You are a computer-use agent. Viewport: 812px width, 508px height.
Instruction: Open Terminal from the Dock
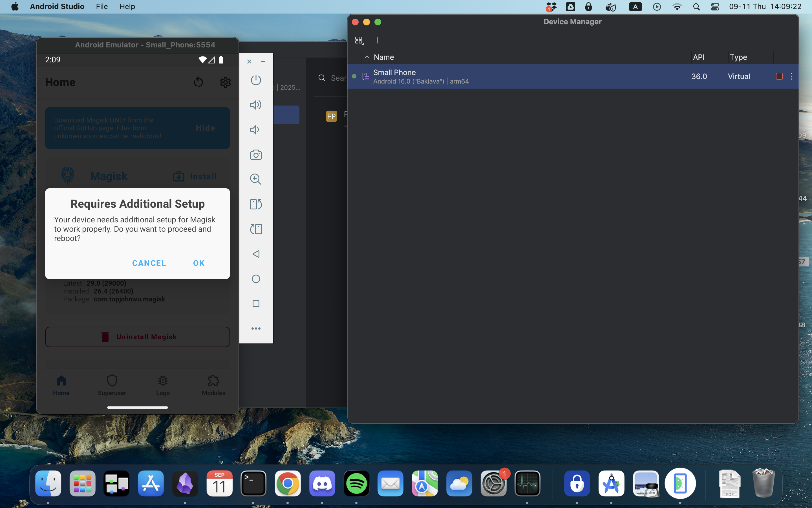pyautogui.click(x=253, y=483)
